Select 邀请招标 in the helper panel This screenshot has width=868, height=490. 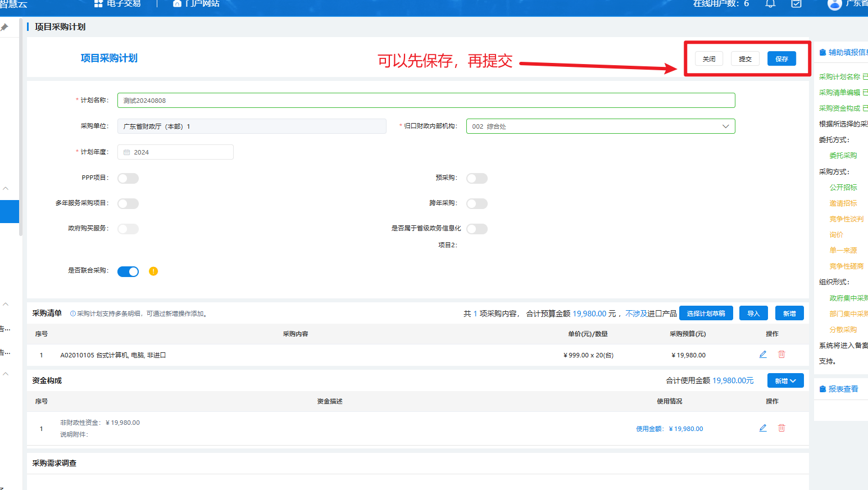[x=843, y=203]
